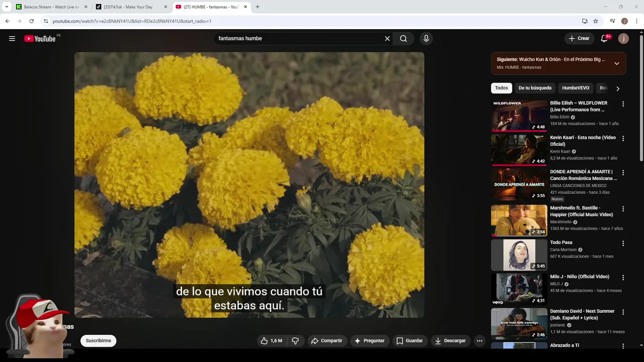Click the install app icon in address bar
Image resolution: width=644 pixels, height=362 pixels.
click(x=585, y=21)
